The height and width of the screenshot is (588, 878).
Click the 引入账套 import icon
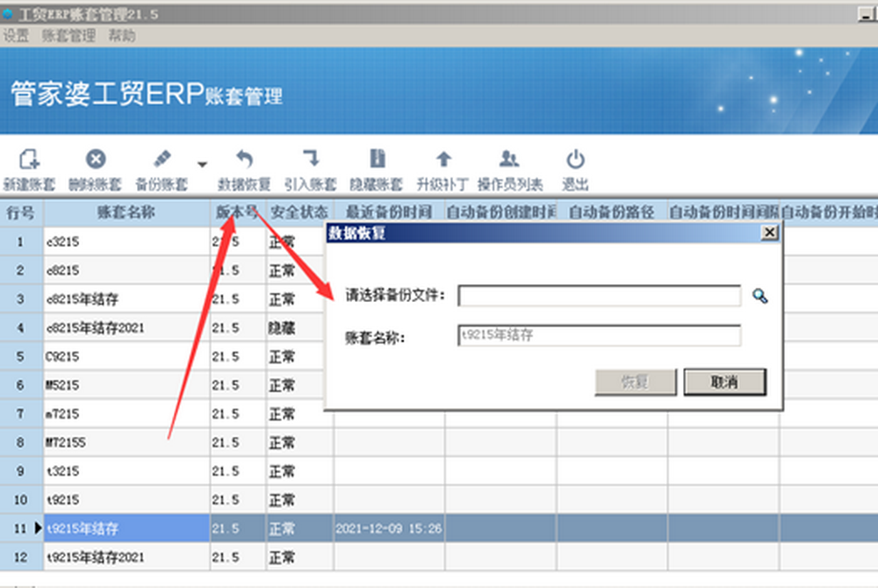(310, 160)
